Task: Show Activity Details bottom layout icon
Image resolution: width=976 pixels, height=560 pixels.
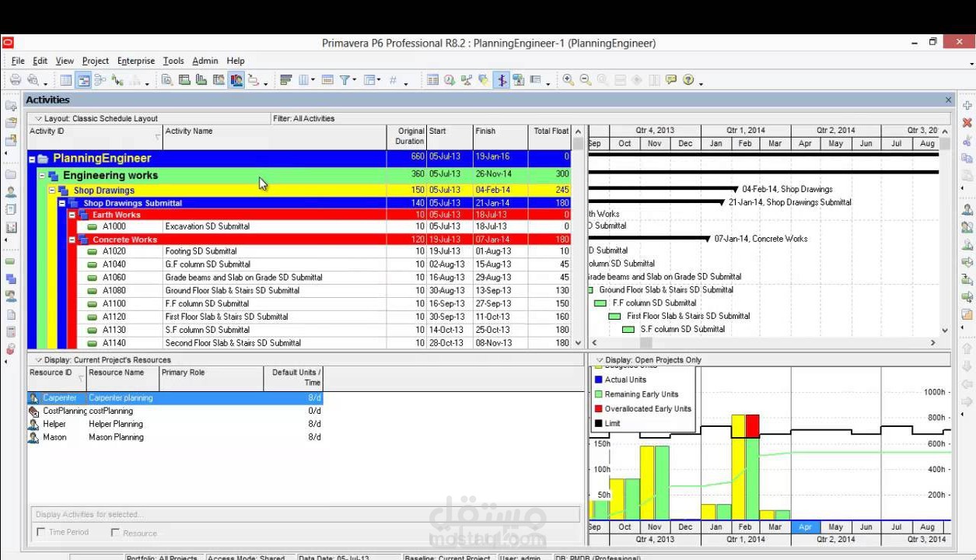Action: click(167, 79)
